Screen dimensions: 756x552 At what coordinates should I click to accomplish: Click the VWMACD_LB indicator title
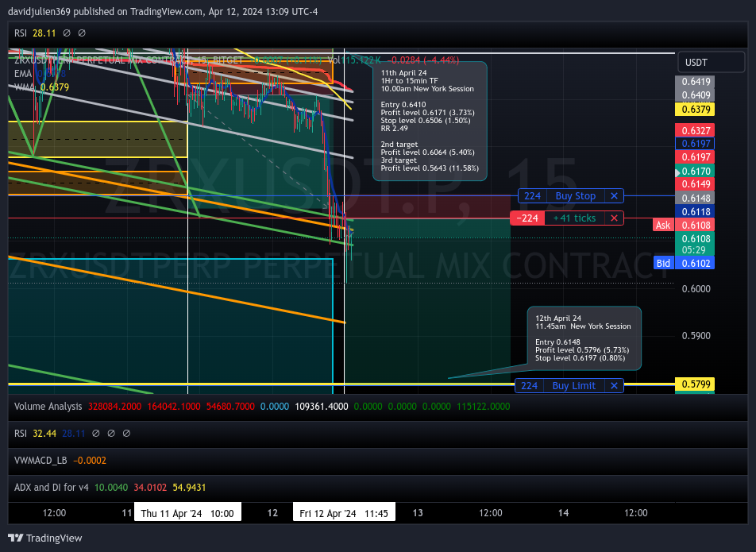40,461
